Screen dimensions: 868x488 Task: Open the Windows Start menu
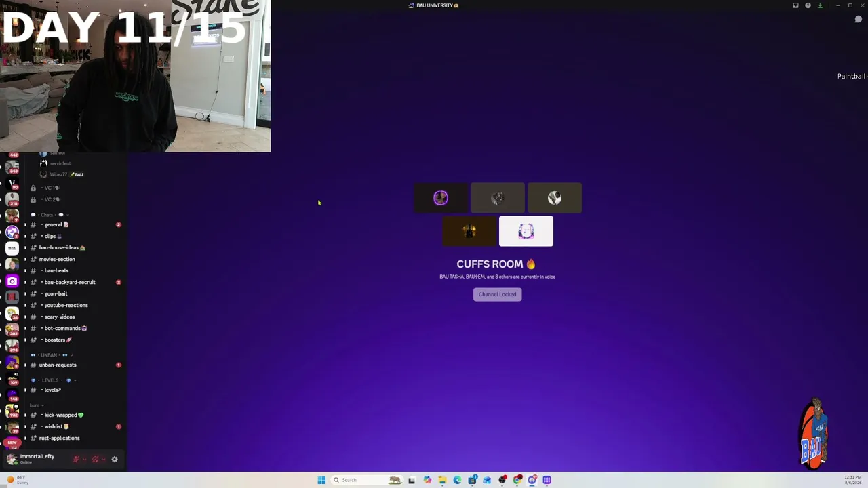coord(321,480)
